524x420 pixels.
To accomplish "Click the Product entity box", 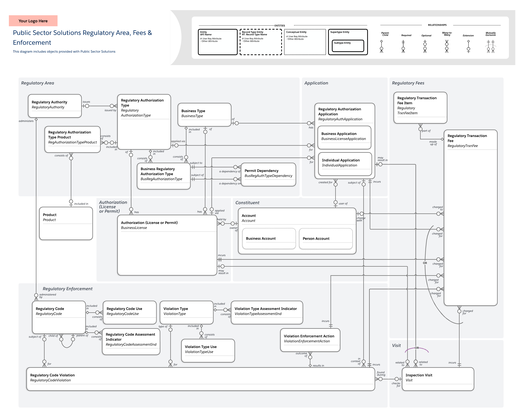I will 66,223.
